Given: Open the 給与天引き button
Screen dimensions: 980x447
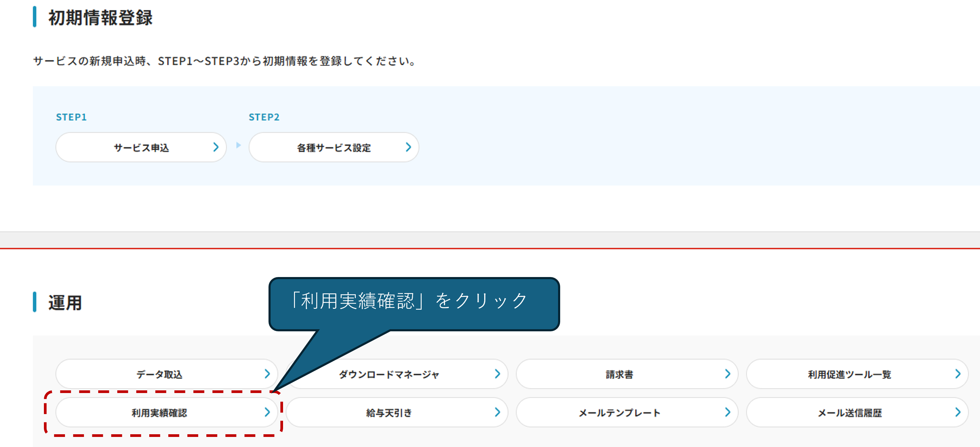Looking at the screenshot, I should [397, 412].
